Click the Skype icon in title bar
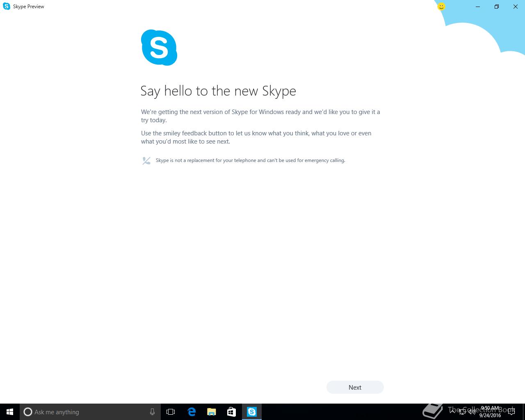 click(x=7, y=7)
